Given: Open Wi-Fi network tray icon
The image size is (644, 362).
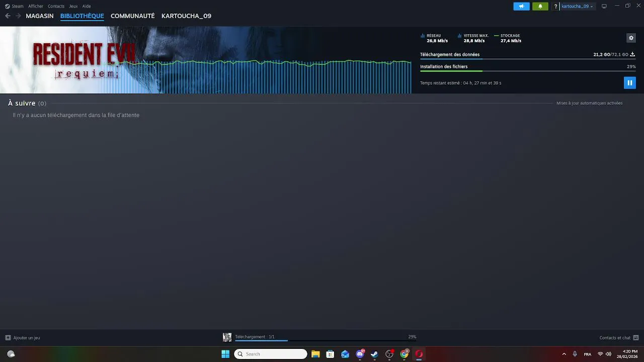Looking at the screenshot, I should (x=600, y=354).
